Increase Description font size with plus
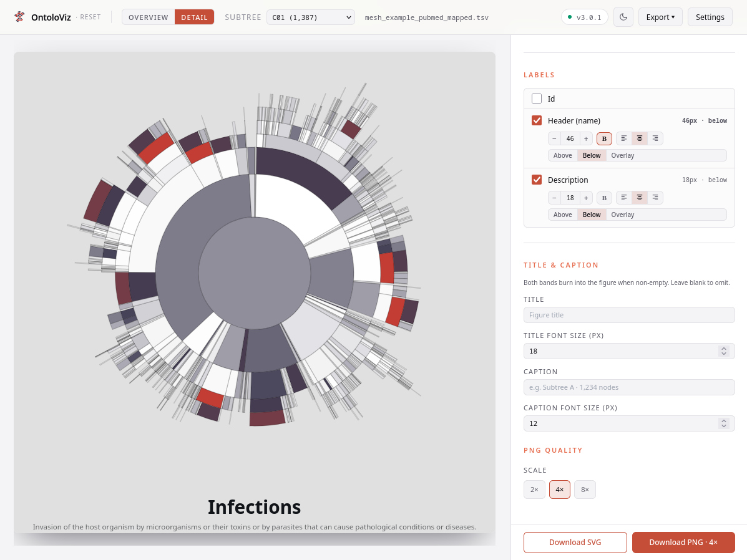 (x=586, y=198)
